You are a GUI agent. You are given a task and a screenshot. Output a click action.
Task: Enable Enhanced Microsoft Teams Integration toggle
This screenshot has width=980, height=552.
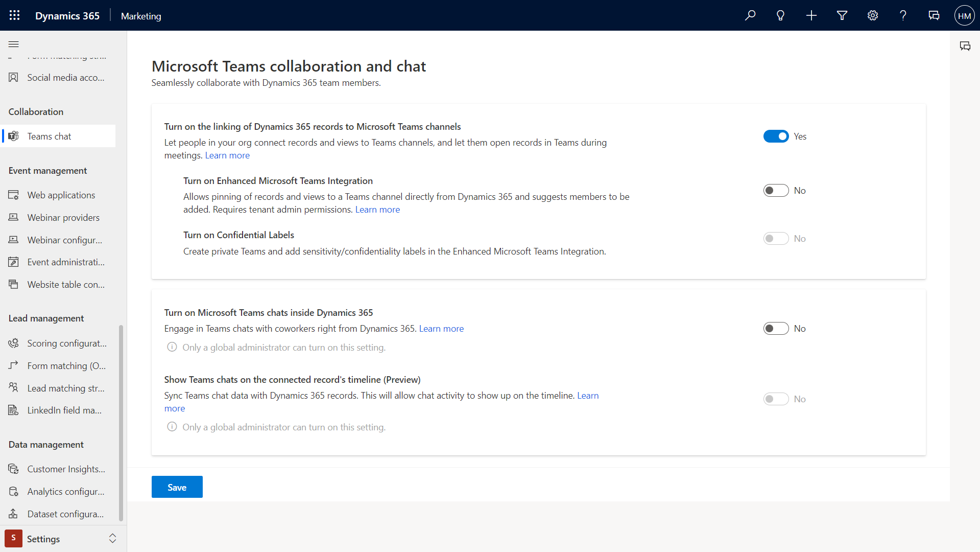point(776,191)
